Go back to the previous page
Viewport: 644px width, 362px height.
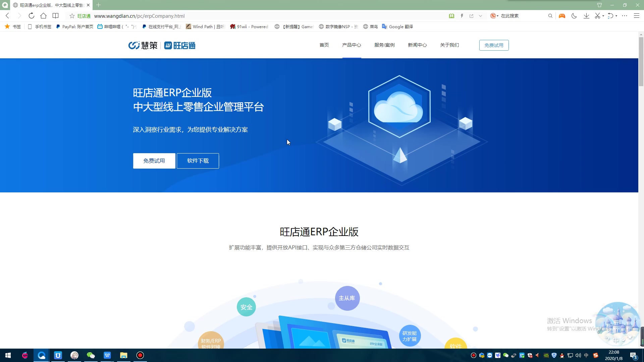coord(7,16)
